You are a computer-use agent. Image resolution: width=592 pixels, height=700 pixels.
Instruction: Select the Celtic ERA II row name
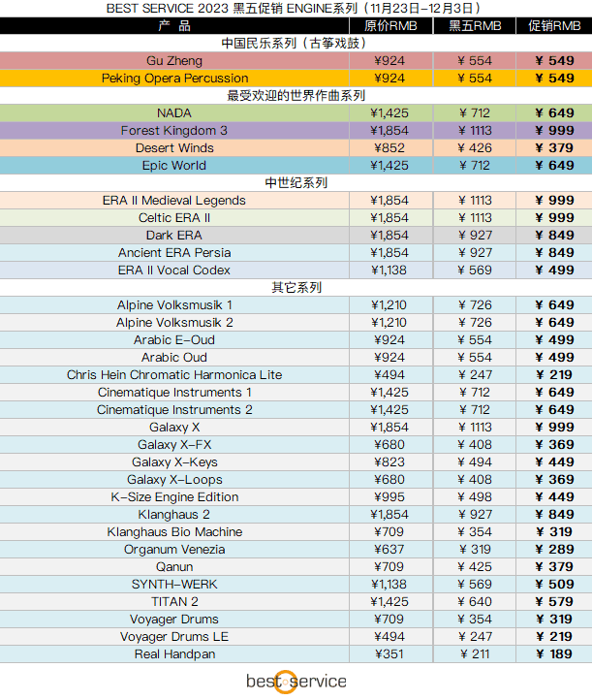pos(174,217)
